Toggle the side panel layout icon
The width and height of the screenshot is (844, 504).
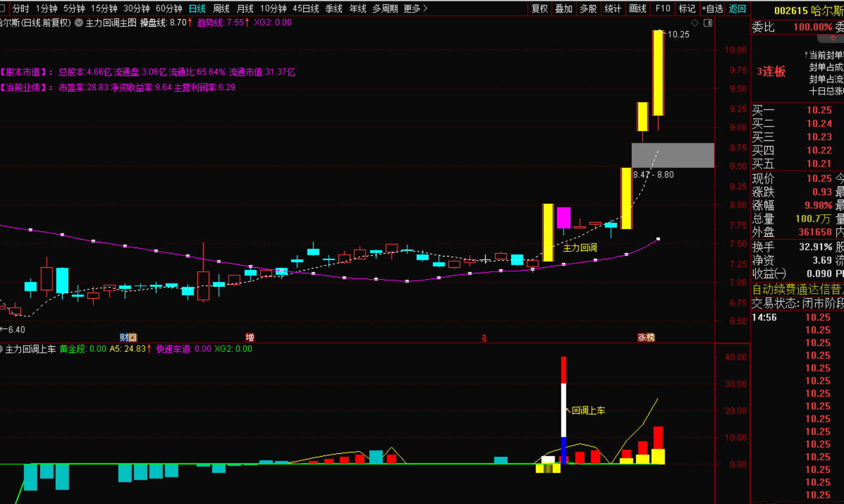point(708,23)
